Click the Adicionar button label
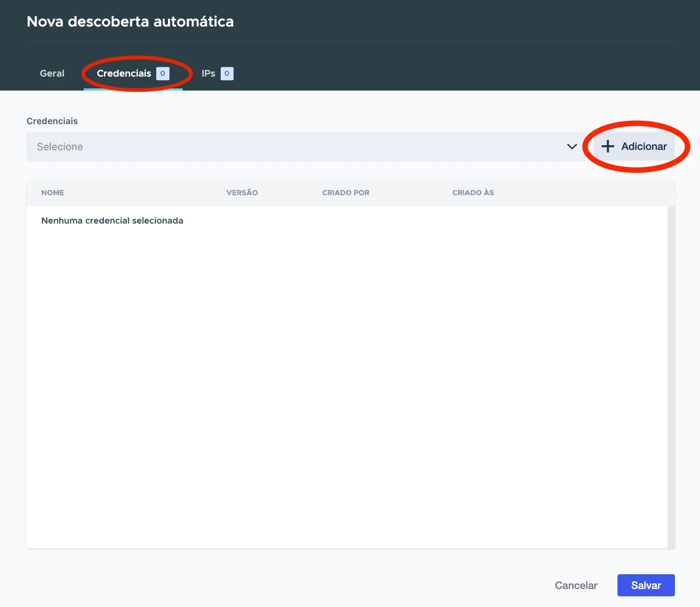700x607 pixels. [644, 146]
